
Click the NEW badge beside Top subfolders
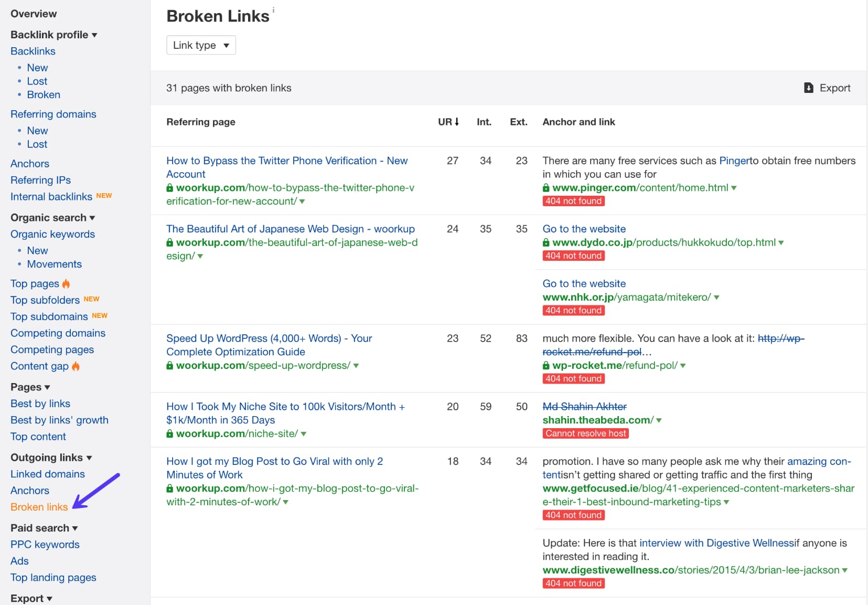pos(92,299)
